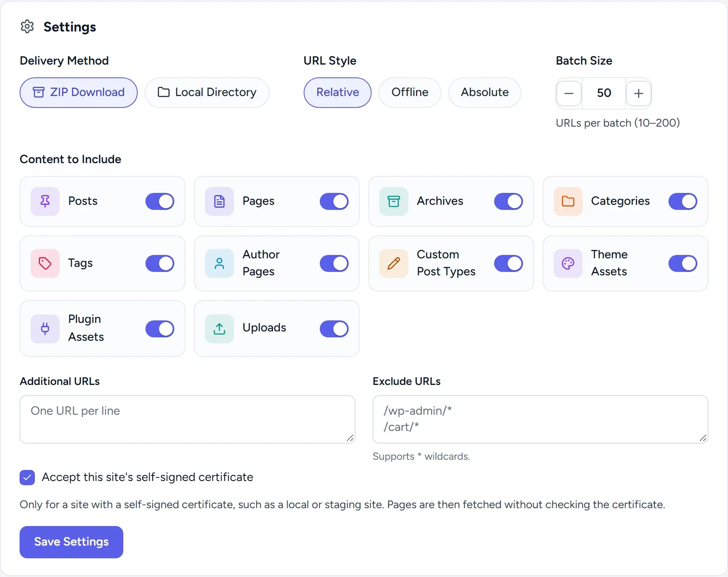Viewport: 728px width, 577px height.
Task: Click the Additional URLs resize handle
Action: (x=350, y=438)
